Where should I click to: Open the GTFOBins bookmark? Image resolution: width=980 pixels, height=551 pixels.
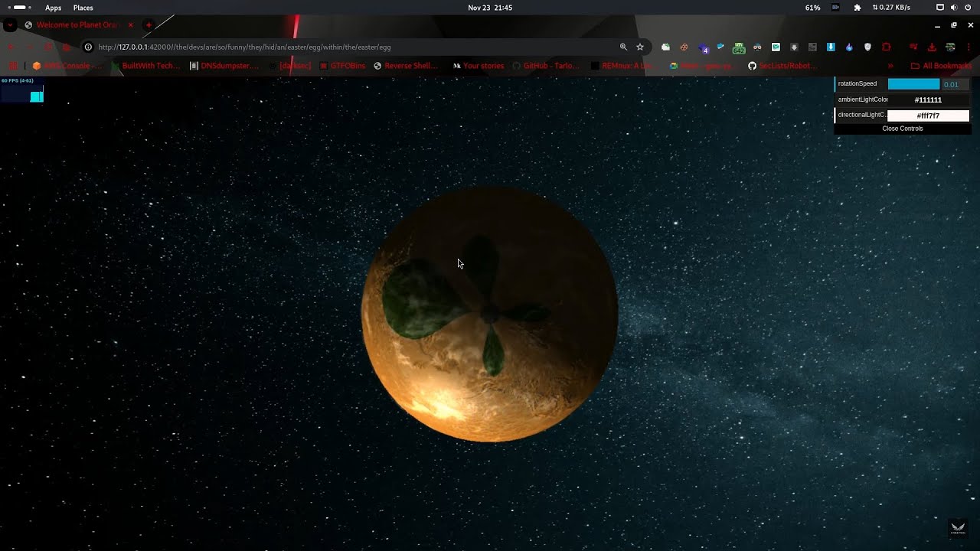[342, 66]
